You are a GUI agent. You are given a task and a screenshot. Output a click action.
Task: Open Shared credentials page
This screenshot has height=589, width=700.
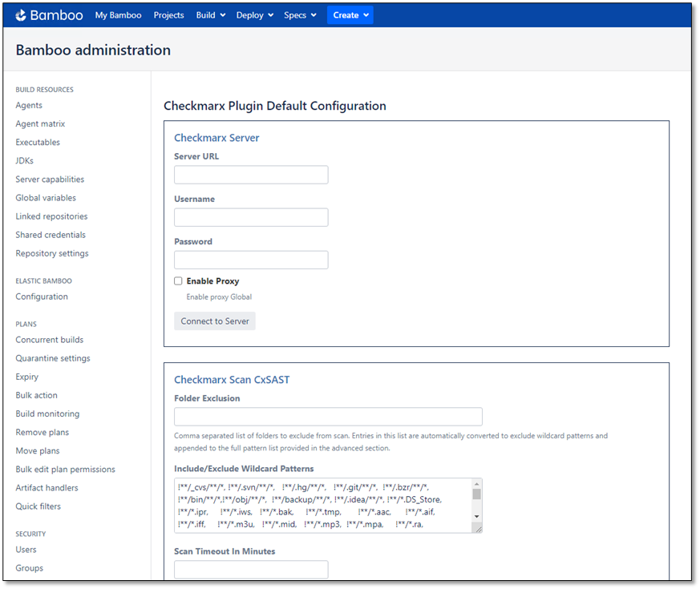pyautogui.click(x=51, y=235)
